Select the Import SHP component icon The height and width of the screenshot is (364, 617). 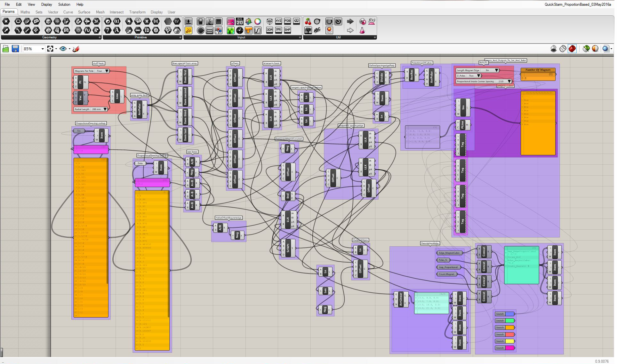click(287, 30)
